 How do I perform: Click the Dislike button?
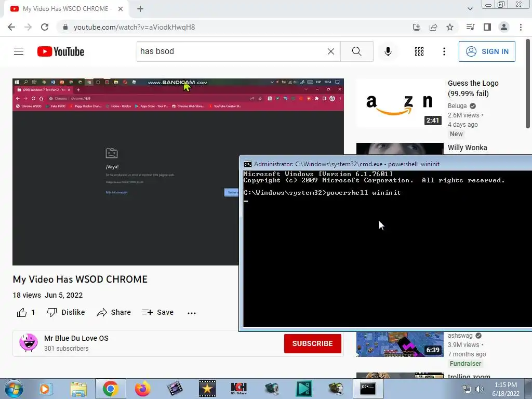click(x=66, y=312)
